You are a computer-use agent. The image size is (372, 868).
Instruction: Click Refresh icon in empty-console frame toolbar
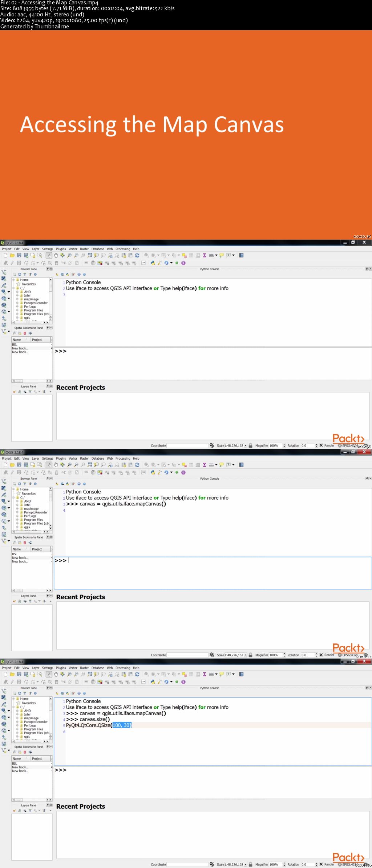(137, 255)
